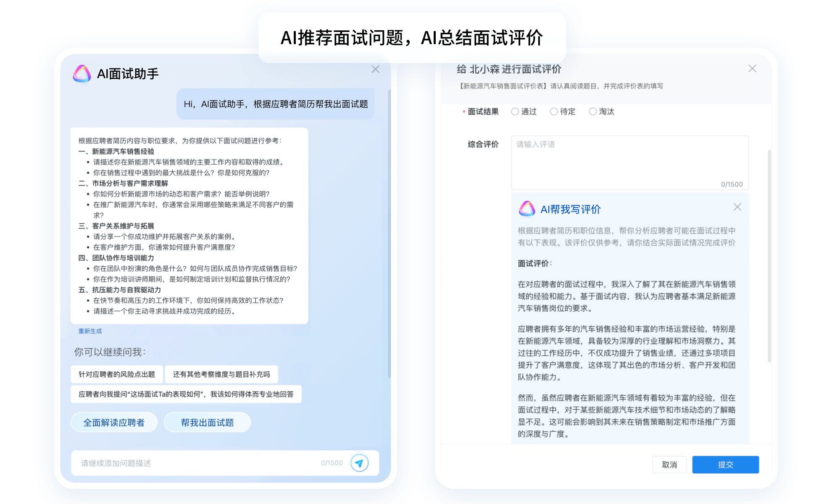
Task: Click the AI帮我写评价 logo icon
Action: [527, 209]
